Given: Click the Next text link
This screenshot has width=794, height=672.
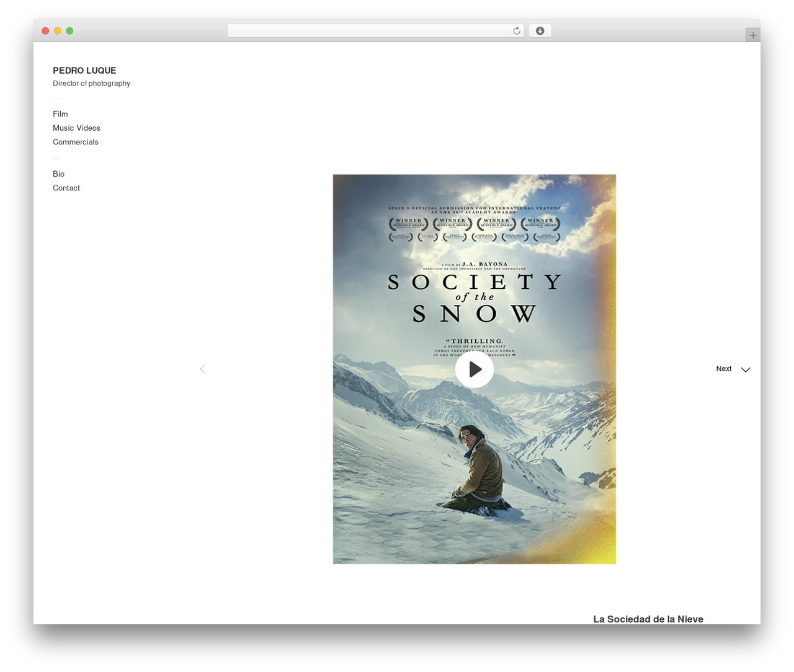Looking at the screenshot, I should click(x=723, y=369).
